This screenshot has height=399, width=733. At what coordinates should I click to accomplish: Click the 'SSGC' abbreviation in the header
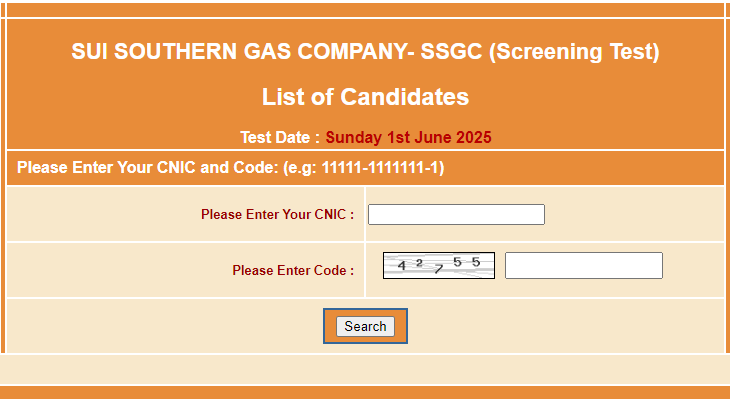pos(451,51)
